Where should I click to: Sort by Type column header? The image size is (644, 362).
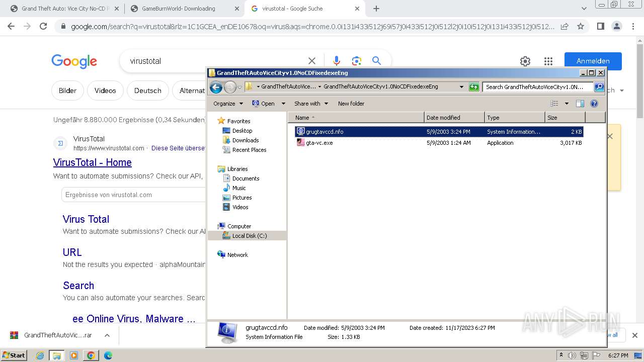click(515, 118)
